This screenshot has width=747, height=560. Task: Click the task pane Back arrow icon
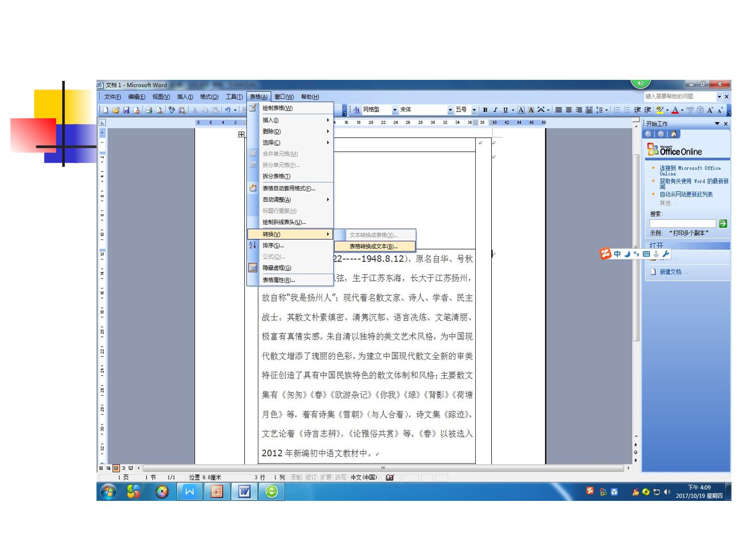[649, 134]
